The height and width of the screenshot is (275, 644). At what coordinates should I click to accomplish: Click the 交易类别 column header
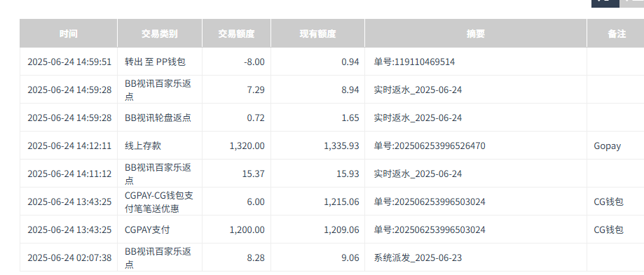pos(159,34)
